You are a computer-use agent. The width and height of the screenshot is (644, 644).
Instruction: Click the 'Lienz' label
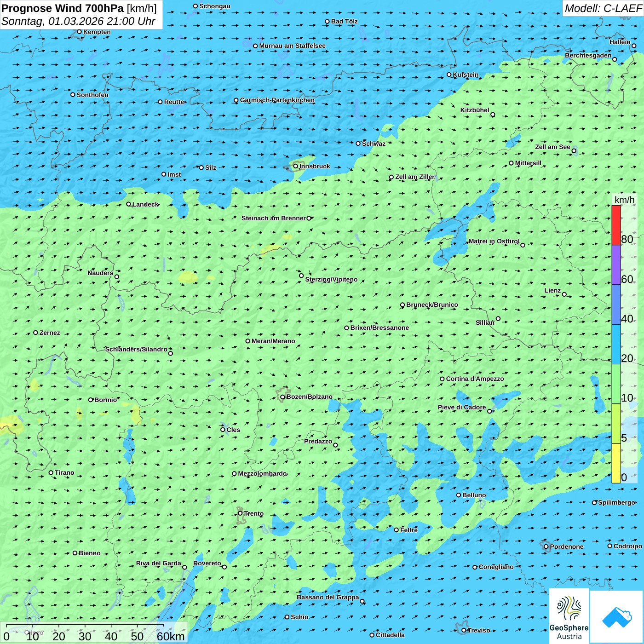pos(552,290)
